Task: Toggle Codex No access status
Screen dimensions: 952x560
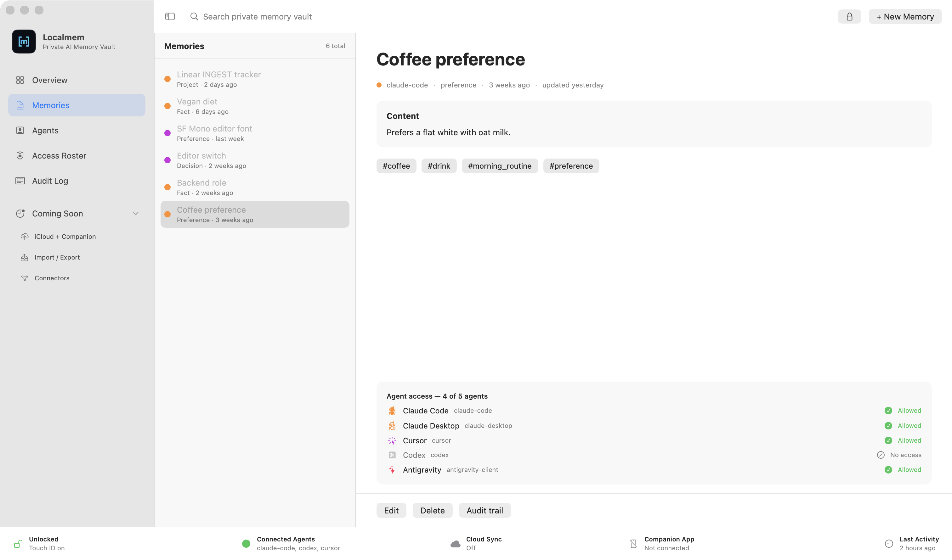Action: pyautogui.click(x=899, y=455)
